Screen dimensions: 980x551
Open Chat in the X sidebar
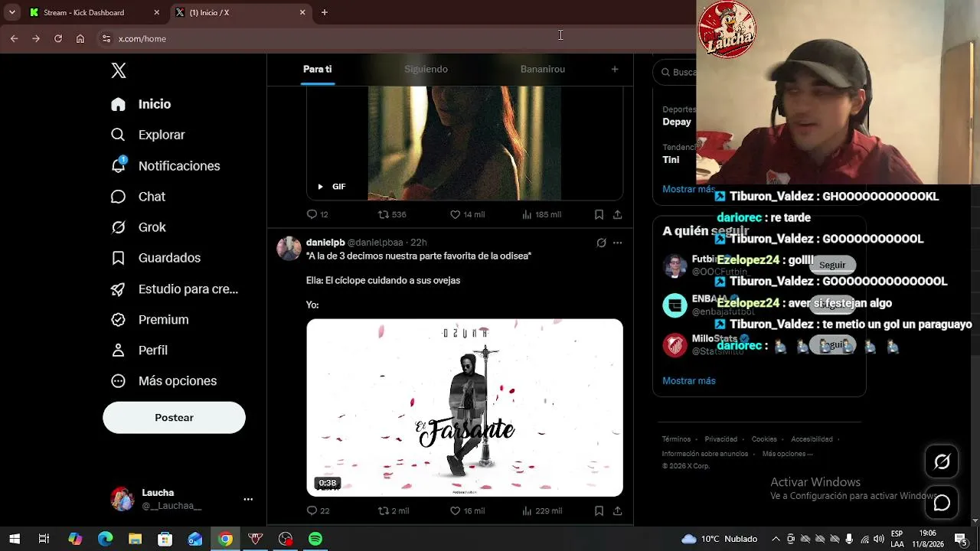(138, 197)
